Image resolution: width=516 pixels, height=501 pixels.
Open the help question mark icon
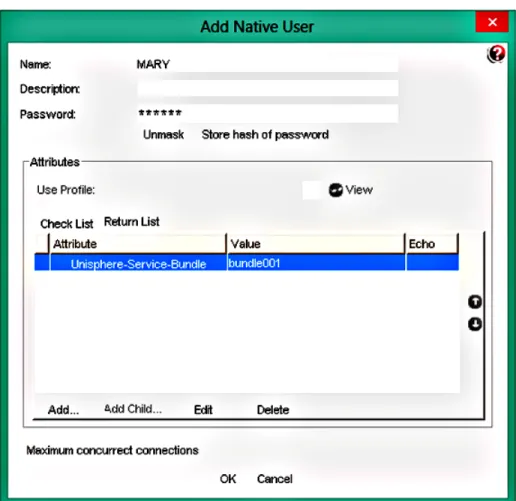[x=496, y=54]
